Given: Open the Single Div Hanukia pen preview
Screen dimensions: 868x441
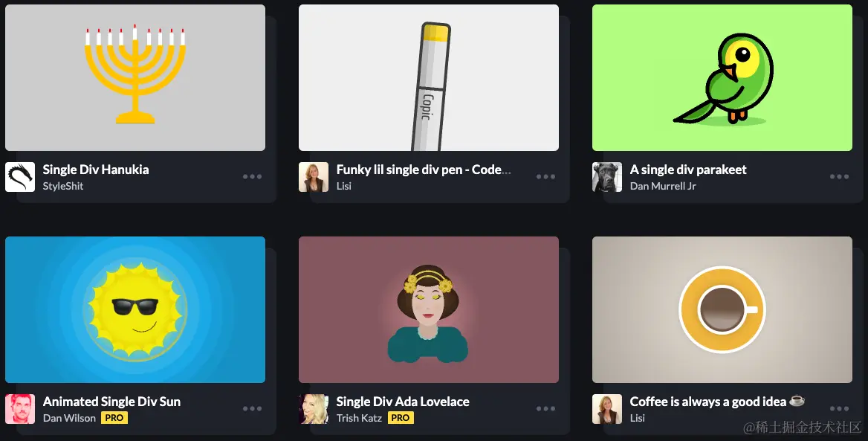Looking at the screenshot, I should coord(135,77).
